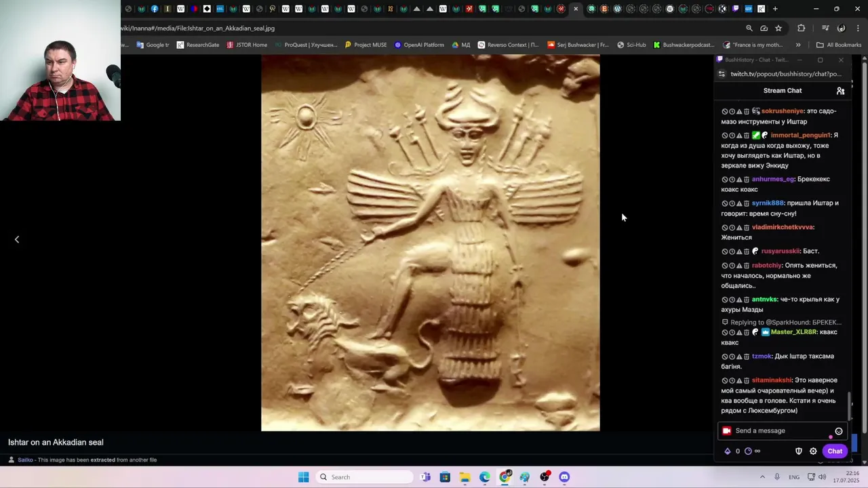The height and width of the screenshot is (488, 868).
Task: Ban user sokrusheniye with the ban icon
Action: (x=725, y=111)
